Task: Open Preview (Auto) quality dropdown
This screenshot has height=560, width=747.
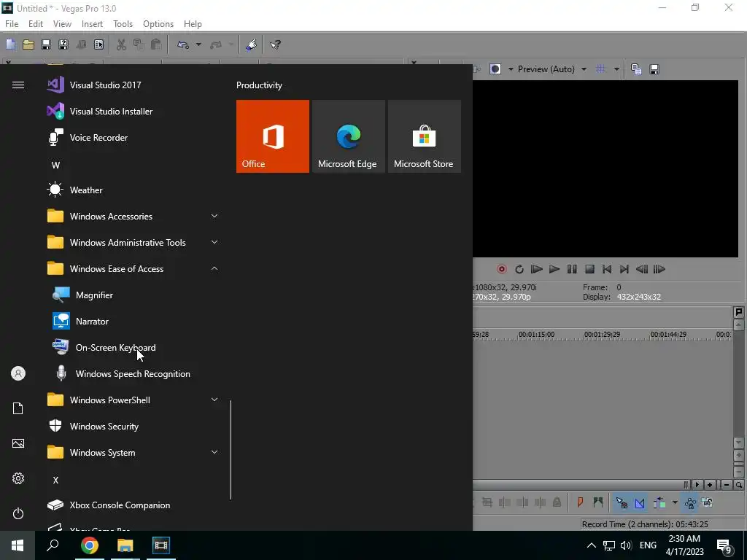Action: click(x=551, y=69)
